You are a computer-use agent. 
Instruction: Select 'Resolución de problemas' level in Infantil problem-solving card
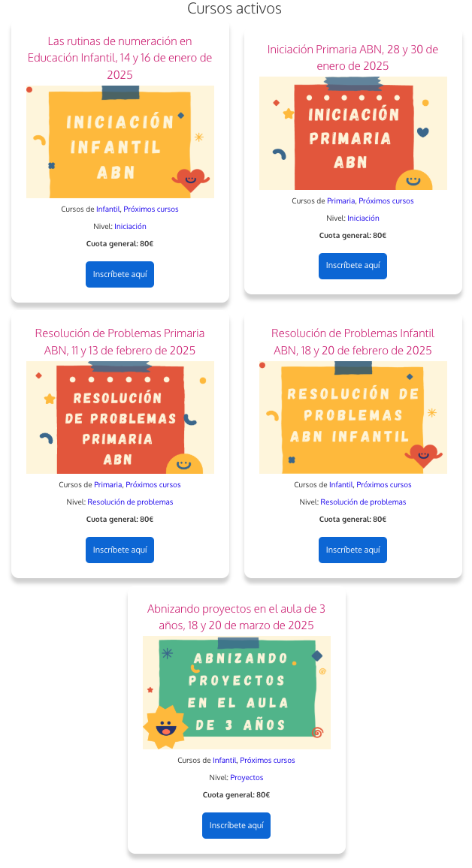[x=363, y=502]
